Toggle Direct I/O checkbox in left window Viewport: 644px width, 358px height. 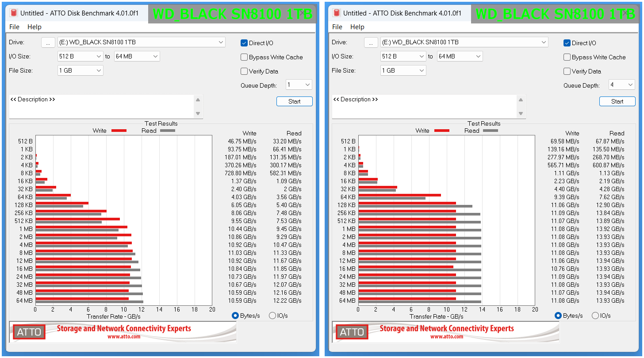pos(244,43)
